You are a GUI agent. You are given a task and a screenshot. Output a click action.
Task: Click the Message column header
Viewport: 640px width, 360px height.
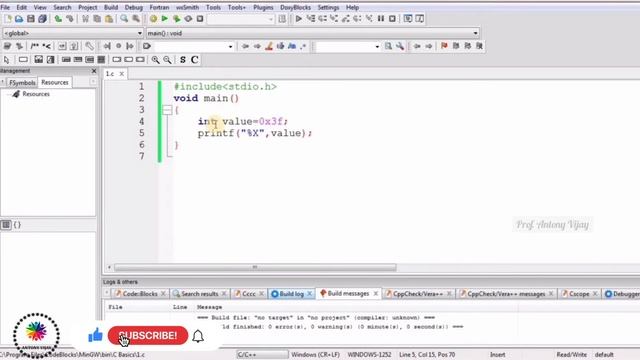pyautogui.click(x=209, y=307)
